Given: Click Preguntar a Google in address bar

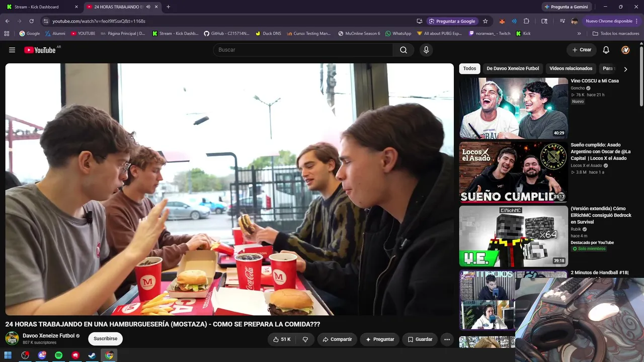Looking at the screenshot, I should [452, 21].
